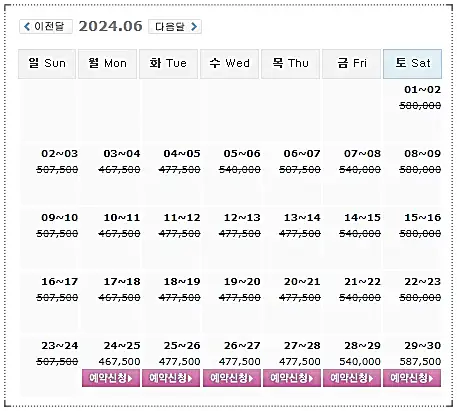Click the 20~21 date label

click(x=302, y=282)
